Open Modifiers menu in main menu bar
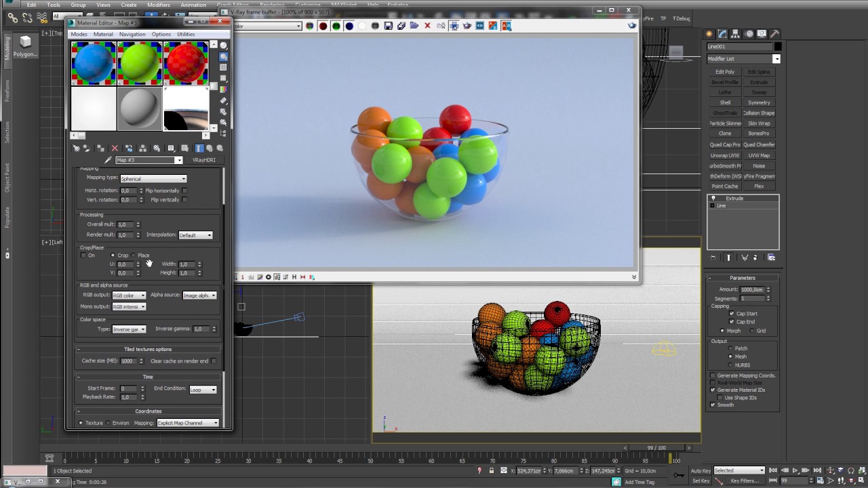 159,5
